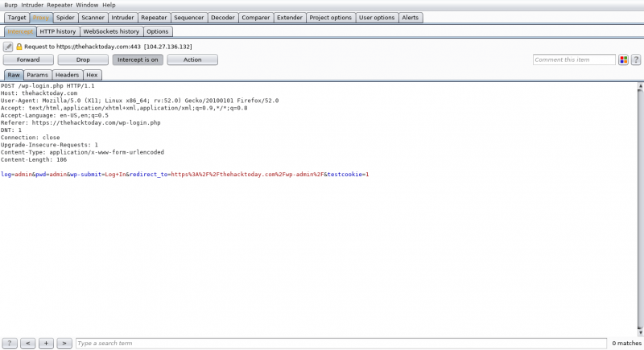Click the Content-Type header line
This screenshot has height=350, width=644.
click(82, 152)
